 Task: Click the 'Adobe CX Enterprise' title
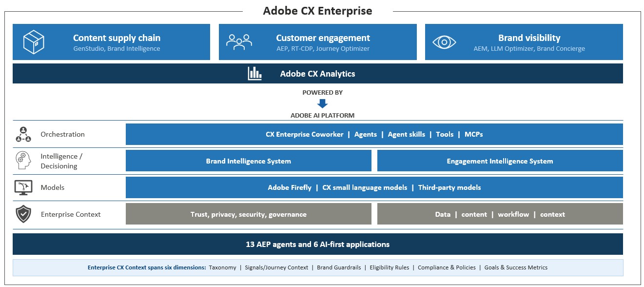coord(317,11)
